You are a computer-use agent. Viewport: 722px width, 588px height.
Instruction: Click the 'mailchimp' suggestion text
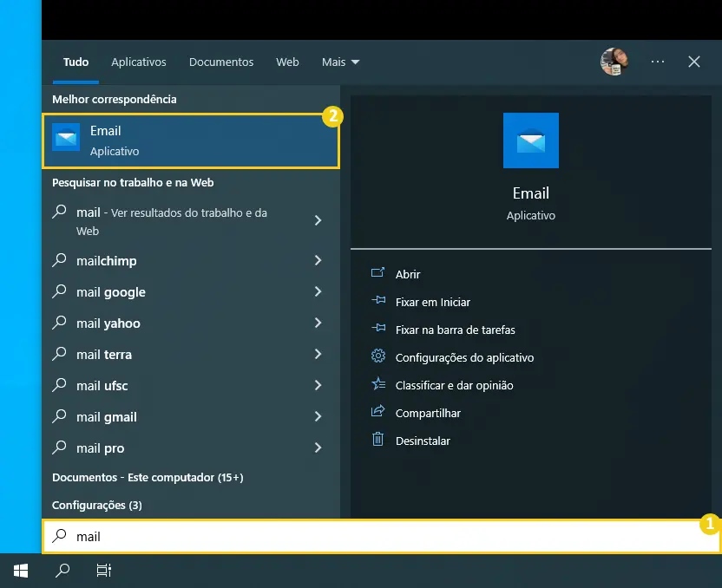click(x=107, y=261)
